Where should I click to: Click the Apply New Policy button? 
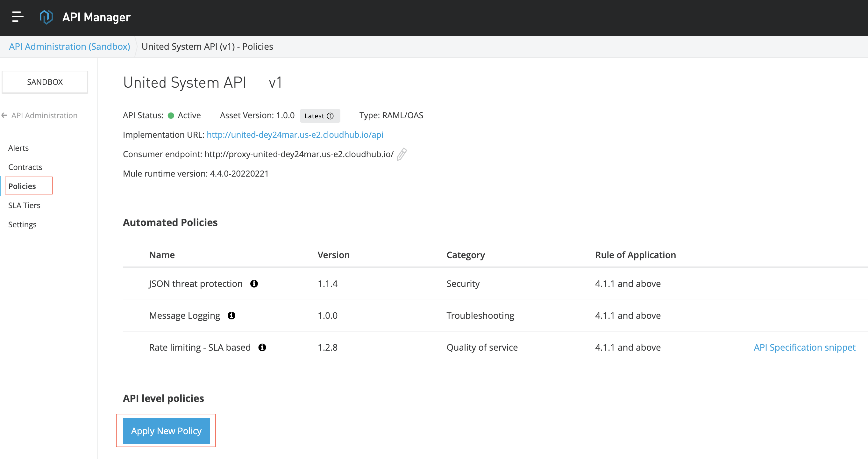(x=166, y=431)
